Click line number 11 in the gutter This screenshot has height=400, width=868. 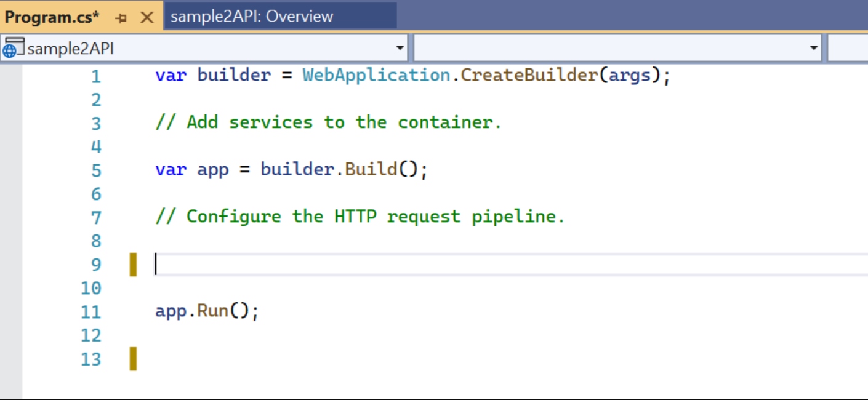tap(91, 312)
